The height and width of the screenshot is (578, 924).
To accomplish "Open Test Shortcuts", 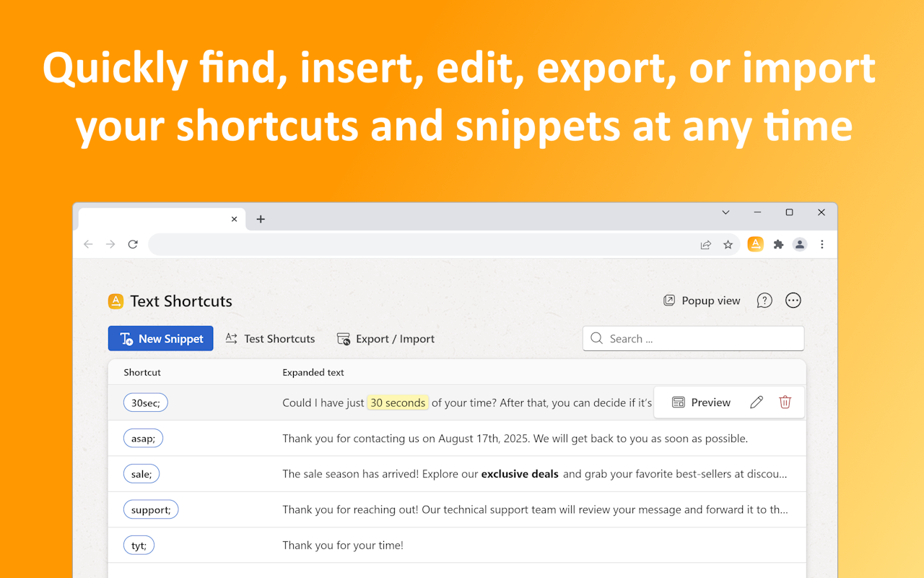I will pyautogui.click(x=270, y=339).
